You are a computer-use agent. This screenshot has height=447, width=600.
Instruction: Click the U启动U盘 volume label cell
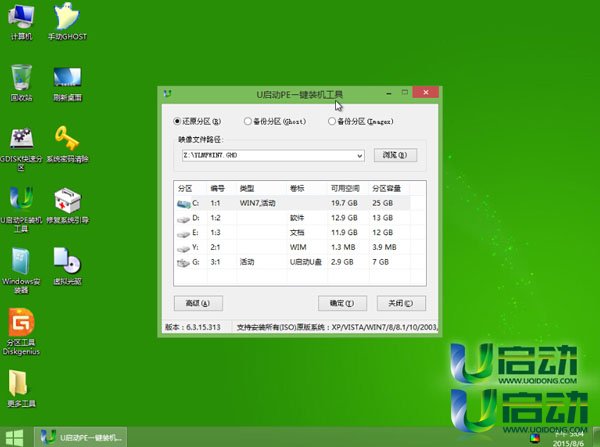tap(305, 262)
